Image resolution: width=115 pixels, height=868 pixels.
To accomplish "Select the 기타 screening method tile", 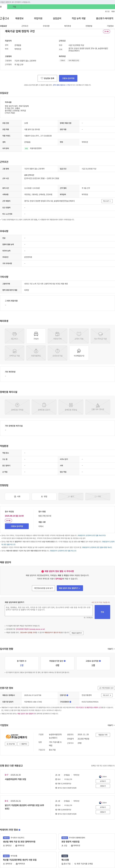I will [x=98, y=497].
